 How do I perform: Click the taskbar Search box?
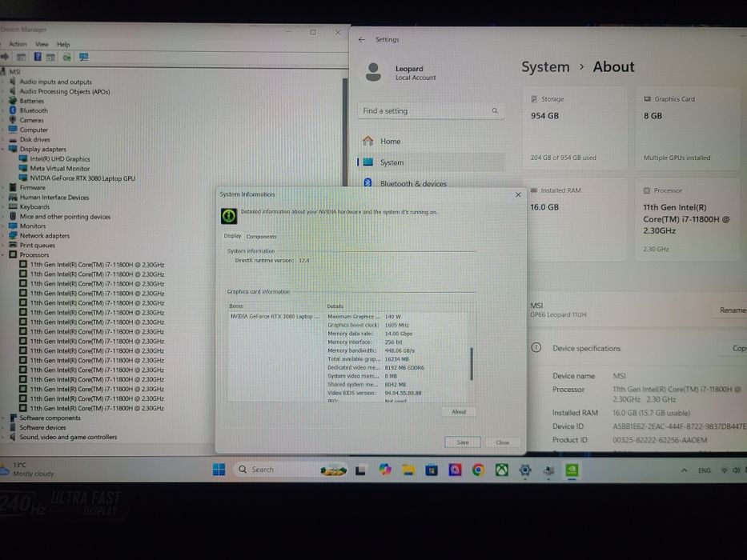tap(290, 470)
